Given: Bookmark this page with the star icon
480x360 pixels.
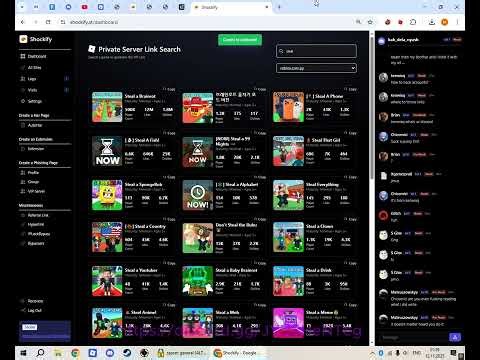Looking at the screenshot, I should coord(370,22).
